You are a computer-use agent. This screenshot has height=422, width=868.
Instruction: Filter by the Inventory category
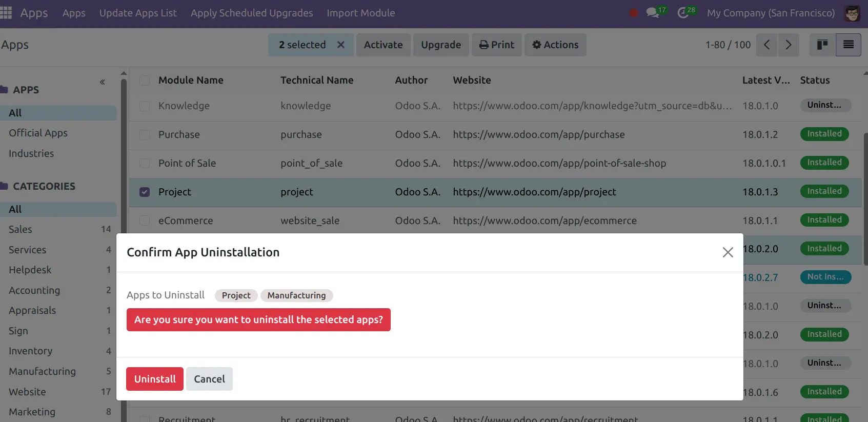click(x=58, y=351)
